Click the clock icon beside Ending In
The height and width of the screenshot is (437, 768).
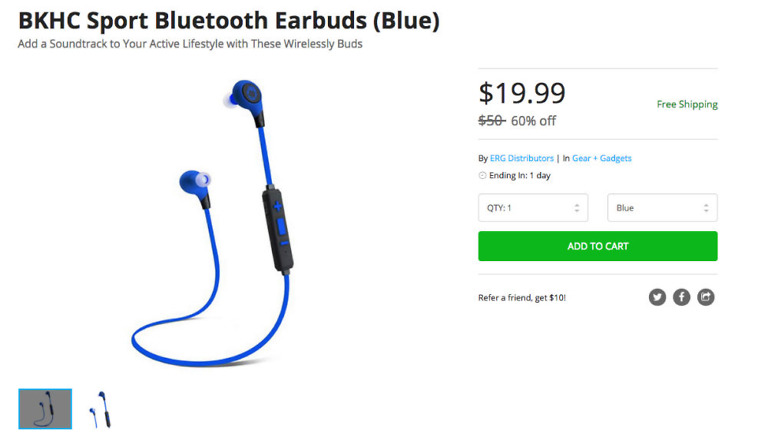(x=482, y=175)
